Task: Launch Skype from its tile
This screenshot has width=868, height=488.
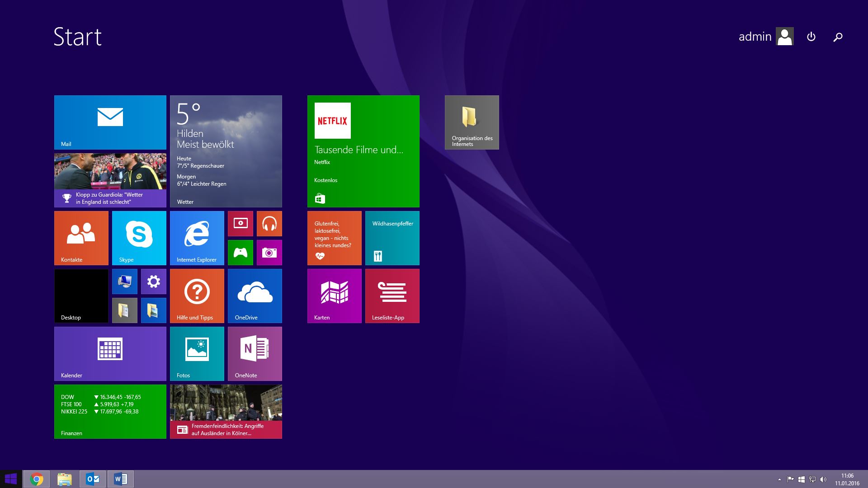Action: pos(139,238)
